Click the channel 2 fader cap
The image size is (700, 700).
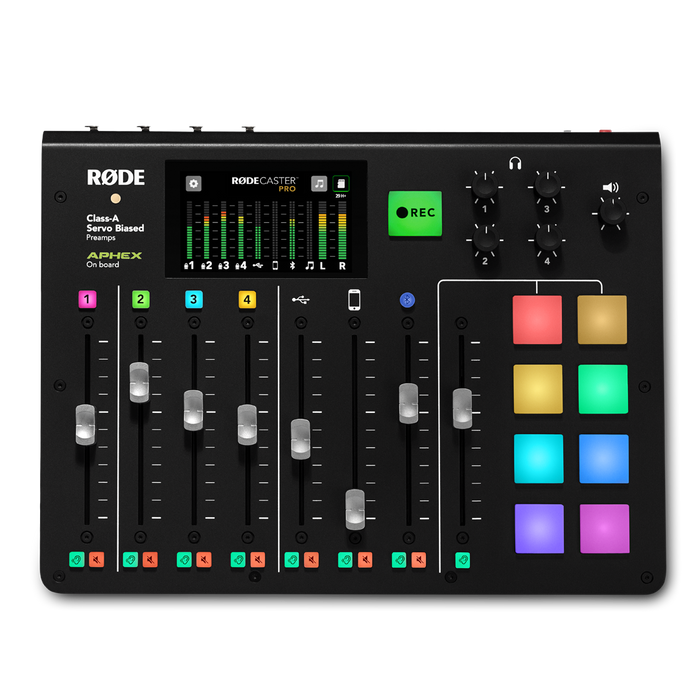coord(139,383)
